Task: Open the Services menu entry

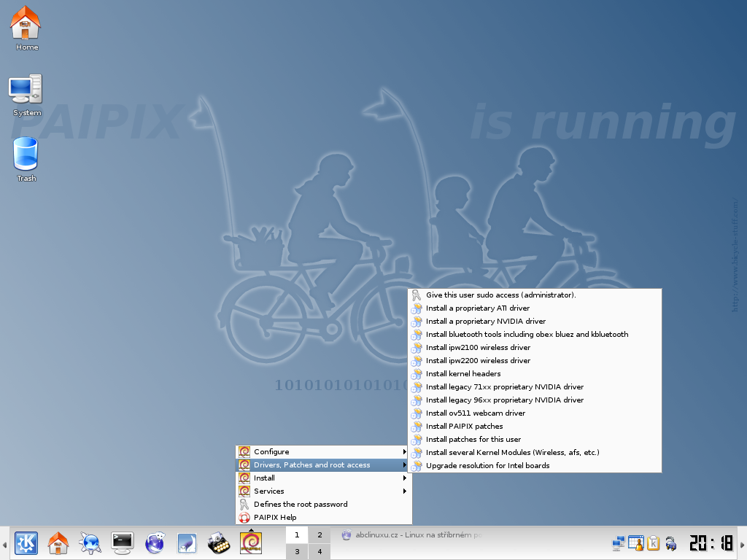Action: tap(323, 491)
